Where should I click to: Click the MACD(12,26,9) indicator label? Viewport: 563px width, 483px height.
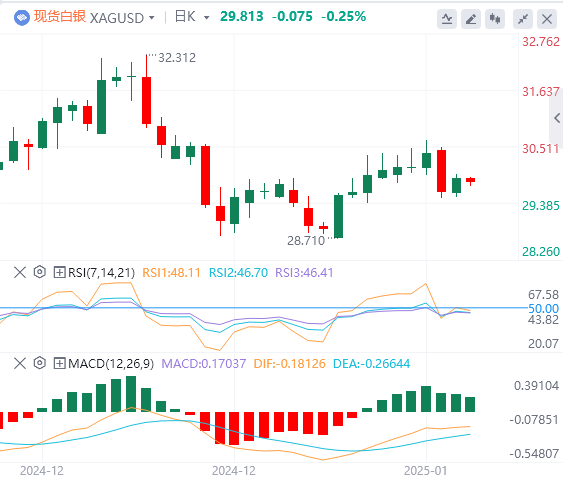click(x=111, y=364)
